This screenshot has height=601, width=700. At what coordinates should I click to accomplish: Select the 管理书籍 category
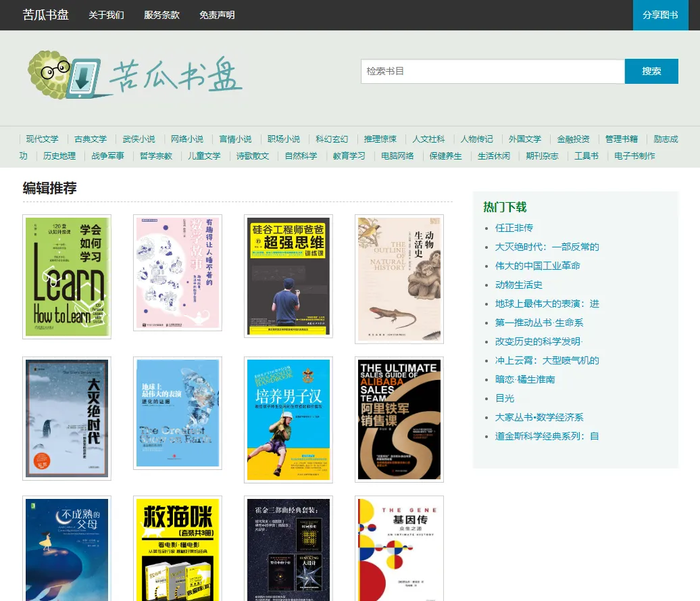[622, 139]
